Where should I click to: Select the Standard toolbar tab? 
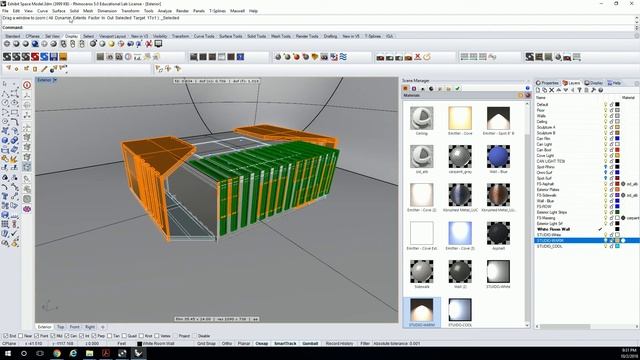pyautogui.click(x=13, y=36)
